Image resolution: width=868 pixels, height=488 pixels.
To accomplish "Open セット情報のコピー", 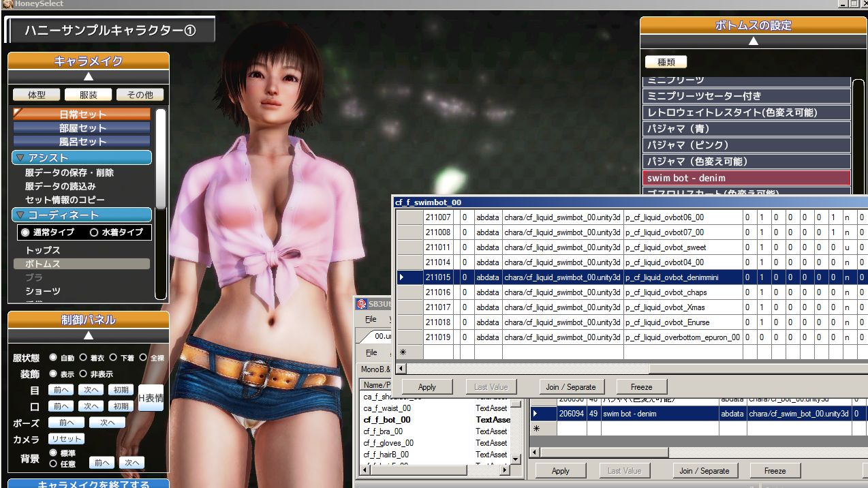I will (65, 200).
